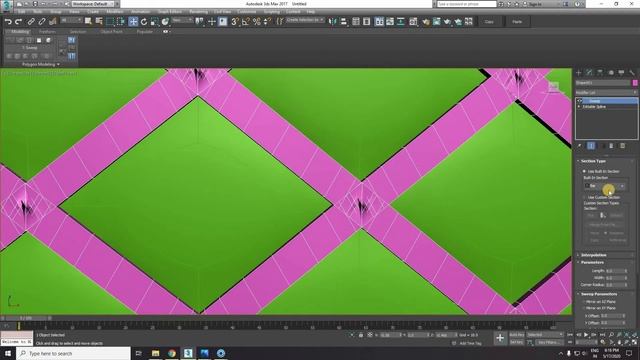This screenshot has width=640, height=360.
Task: Click the Length spinner arrows
Action: 626,271
